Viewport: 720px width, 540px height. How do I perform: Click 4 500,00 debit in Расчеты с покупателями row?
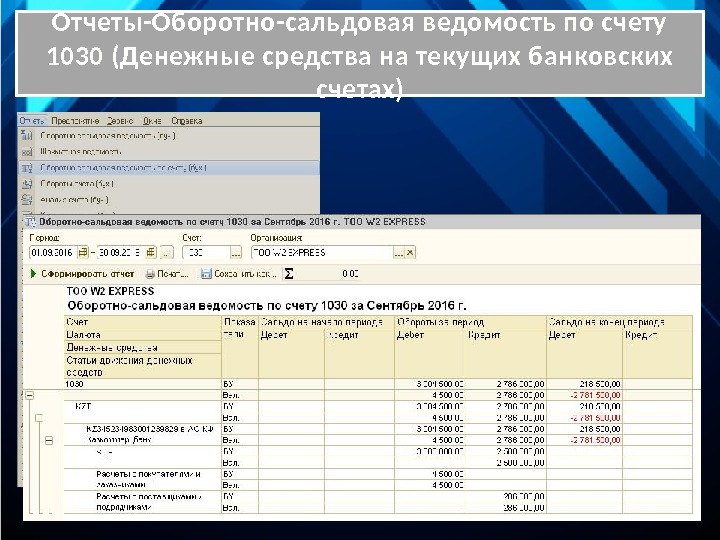tap(447, 474)
